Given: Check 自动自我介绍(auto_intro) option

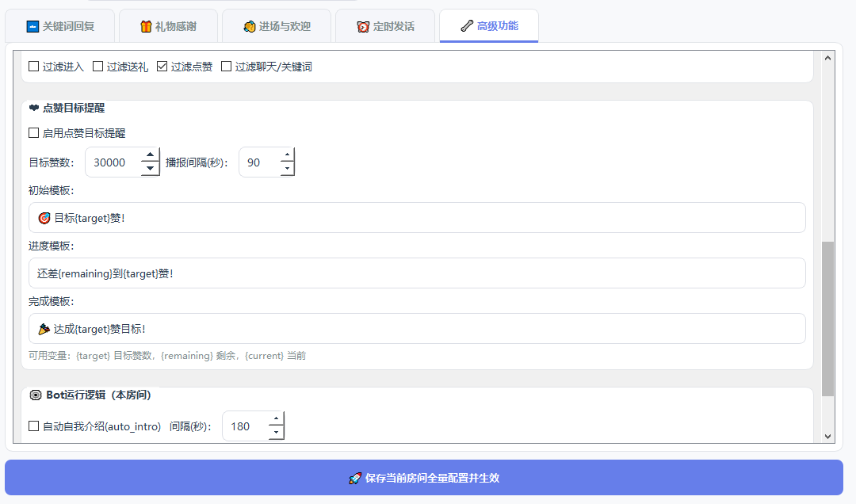Looking at the screenshot, I should click(34, 426).
